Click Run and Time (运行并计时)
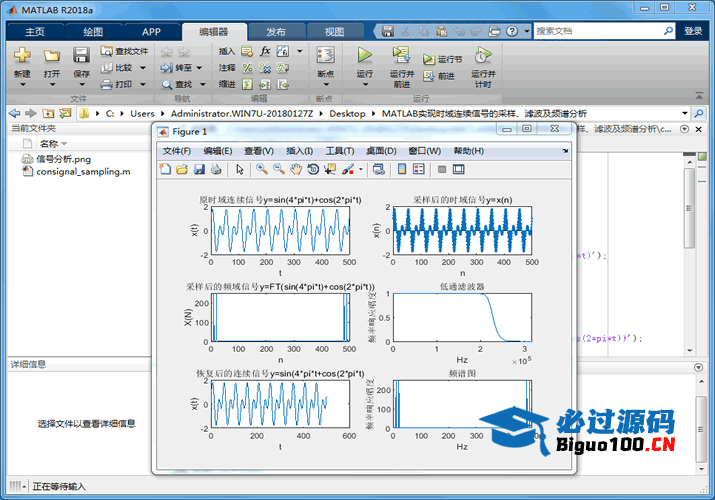The image size is (715, 500). point(483,67)
